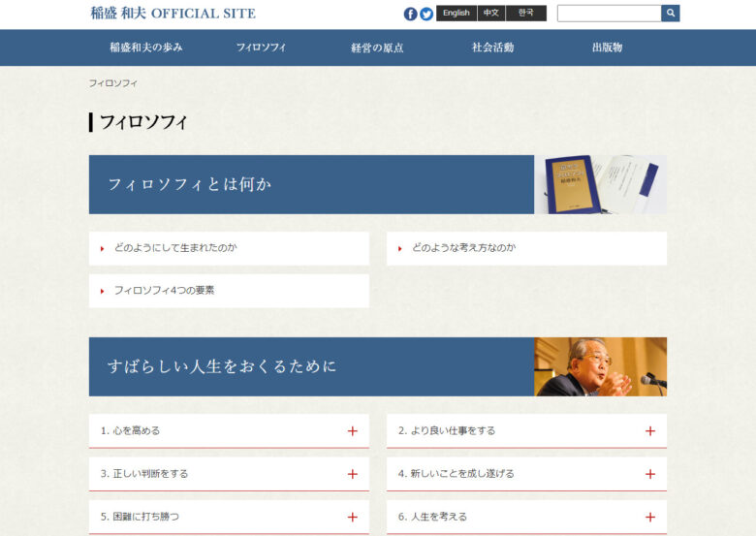Click the search magnifier button
The width and height of the screenshot is (756, 536).
[671, 14]
